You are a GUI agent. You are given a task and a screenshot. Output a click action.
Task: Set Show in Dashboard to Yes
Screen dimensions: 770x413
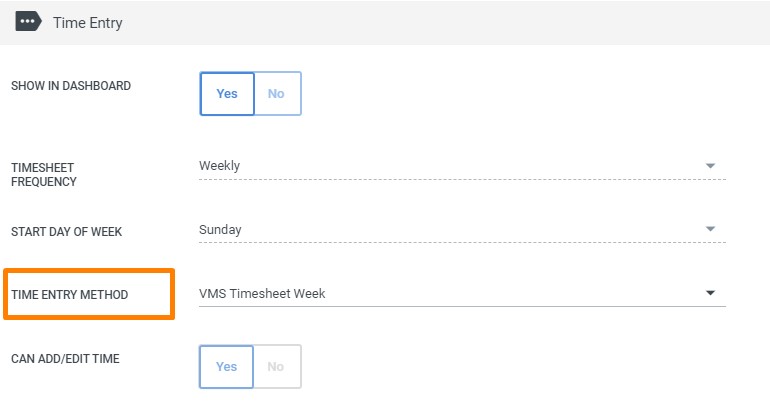pyautogui.click(x=227, y=93)
